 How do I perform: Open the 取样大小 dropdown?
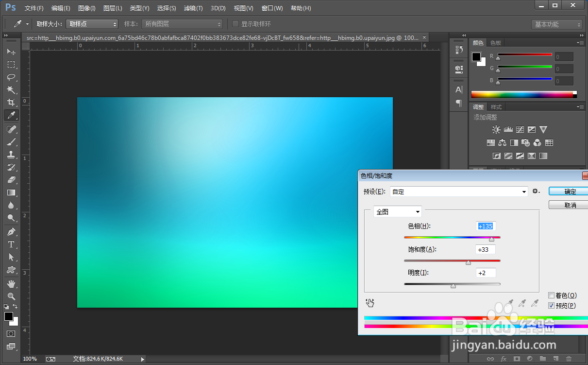[x=92, y=24]
